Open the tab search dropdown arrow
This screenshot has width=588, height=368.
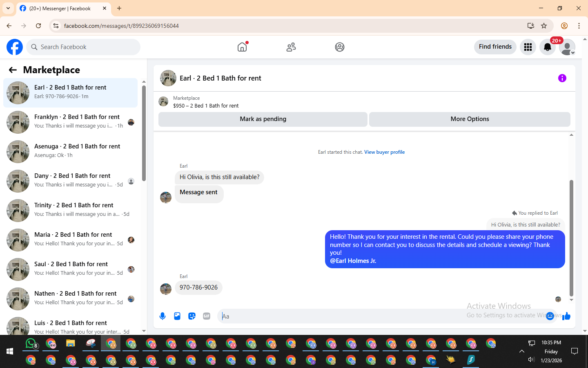(x=8, y=8)
